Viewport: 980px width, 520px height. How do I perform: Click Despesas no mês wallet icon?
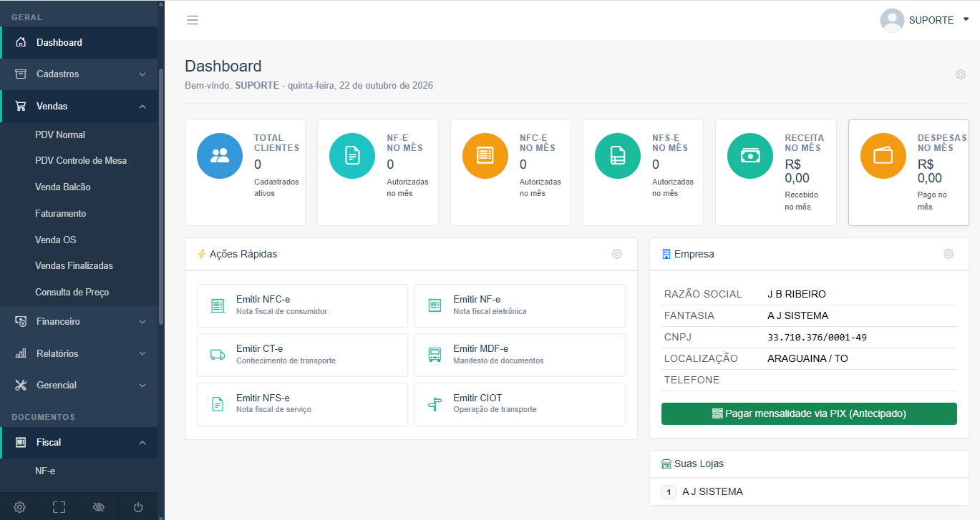(x=883, y=156)
